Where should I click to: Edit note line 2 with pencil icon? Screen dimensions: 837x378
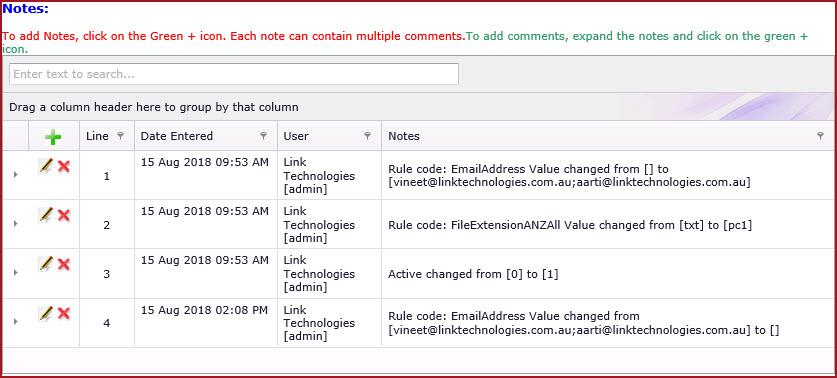[46, 215]
